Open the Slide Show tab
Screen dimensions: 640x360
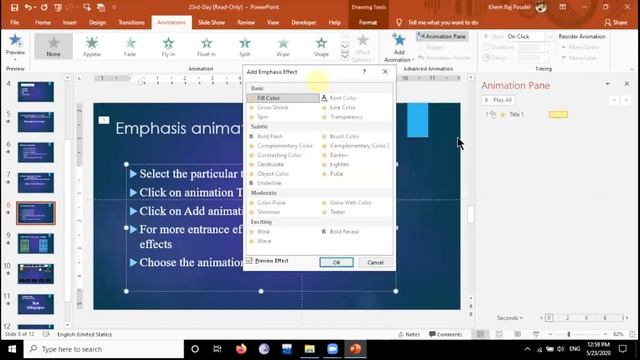tap(211, 22)
